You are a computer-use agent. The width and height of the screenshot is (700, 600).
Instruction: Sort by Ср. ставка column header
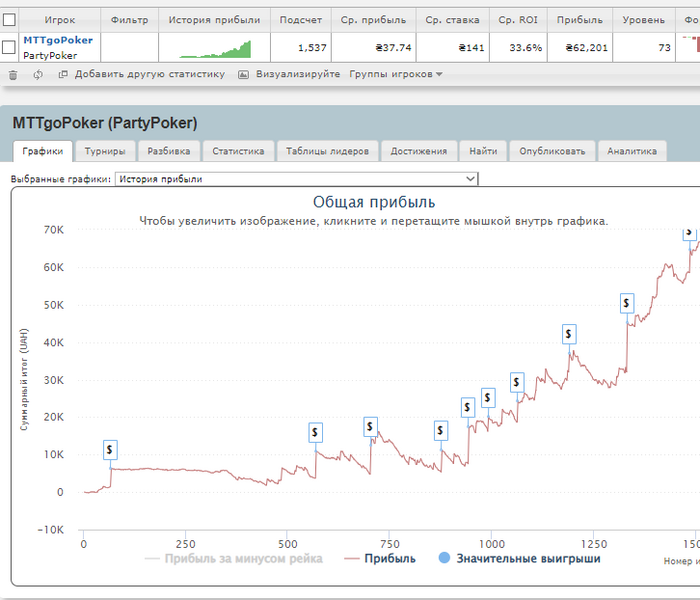tap(453, 20)
